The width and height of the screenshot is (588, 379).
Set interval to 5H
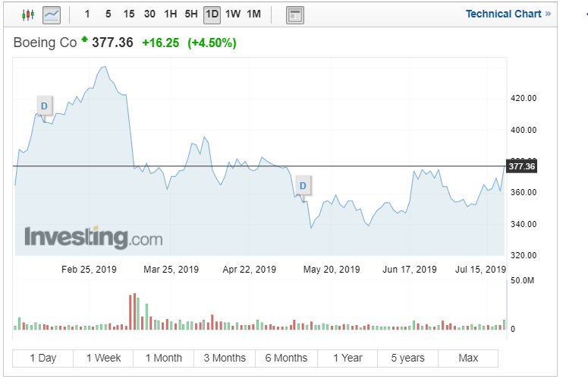pyautogui.click(x=191, y=14)
